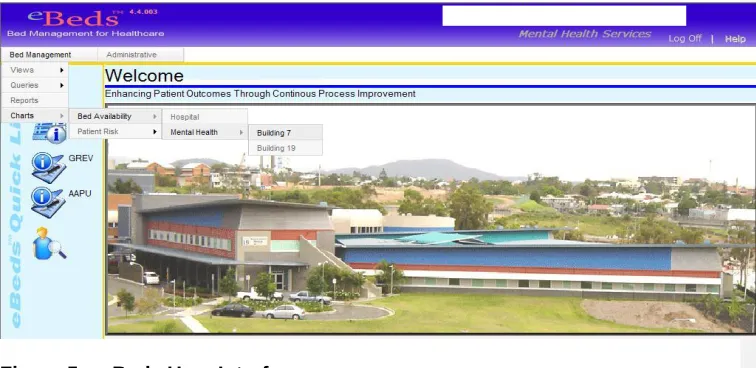Expand arrow beside Queries

pyautogui.click(x=62, y=85)
